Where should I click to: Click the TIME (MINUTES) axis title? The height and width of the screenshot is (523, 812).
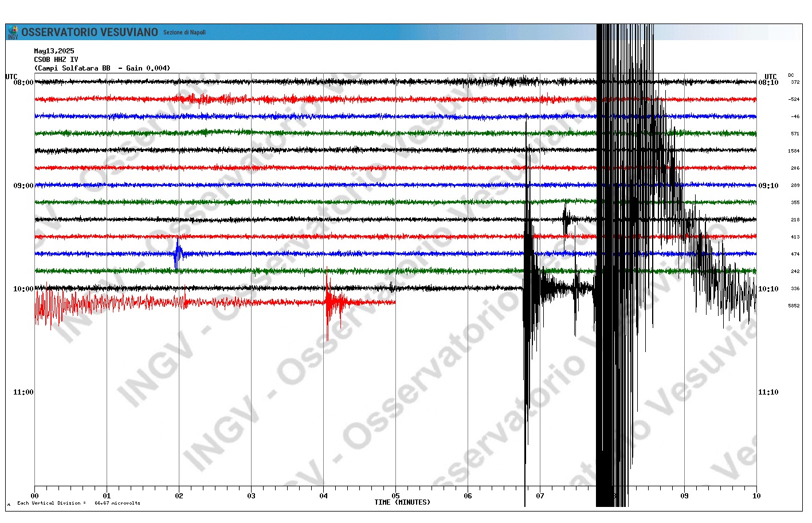coord(402,502)
